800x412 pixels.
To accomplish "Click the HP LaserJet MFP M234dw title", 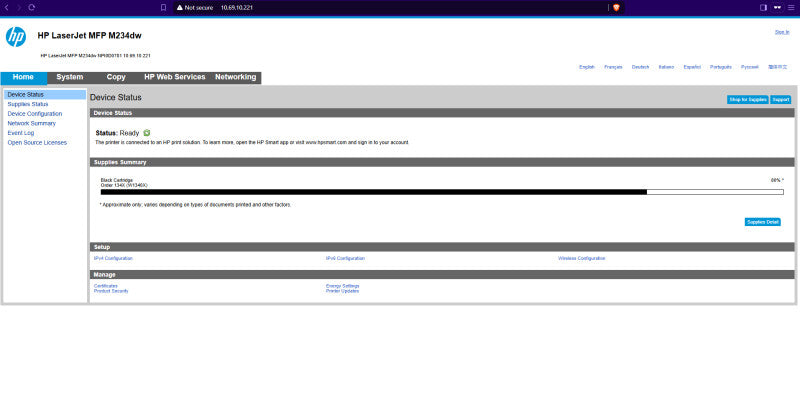I will (89, 36).
